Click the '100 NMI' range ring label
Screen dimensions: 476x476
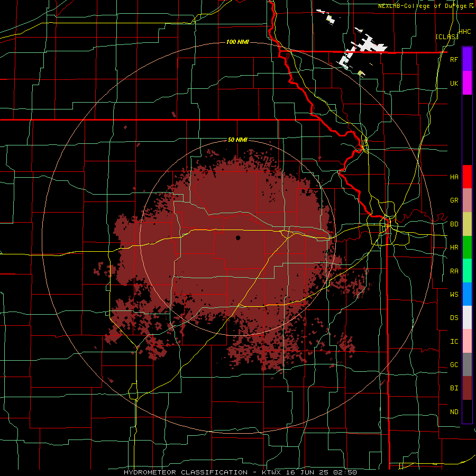[x=237, y=42]
